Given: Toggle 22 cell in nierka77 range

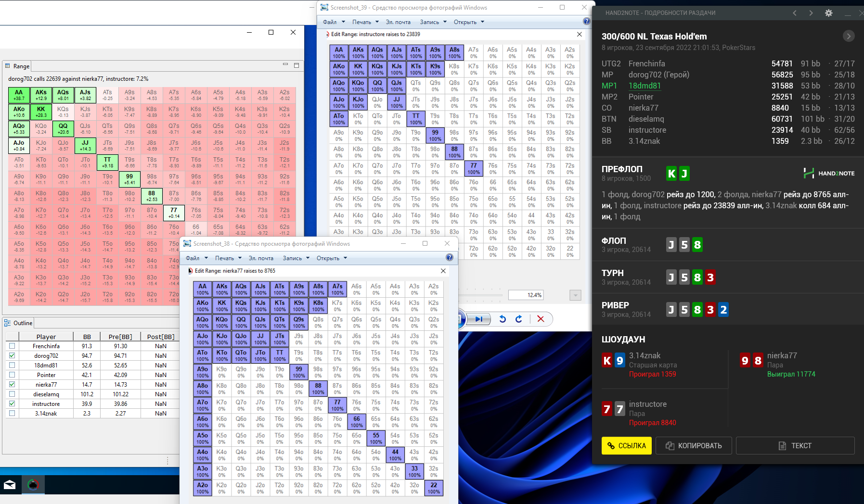Looking at the screenshot, I should tap(434, 488).
